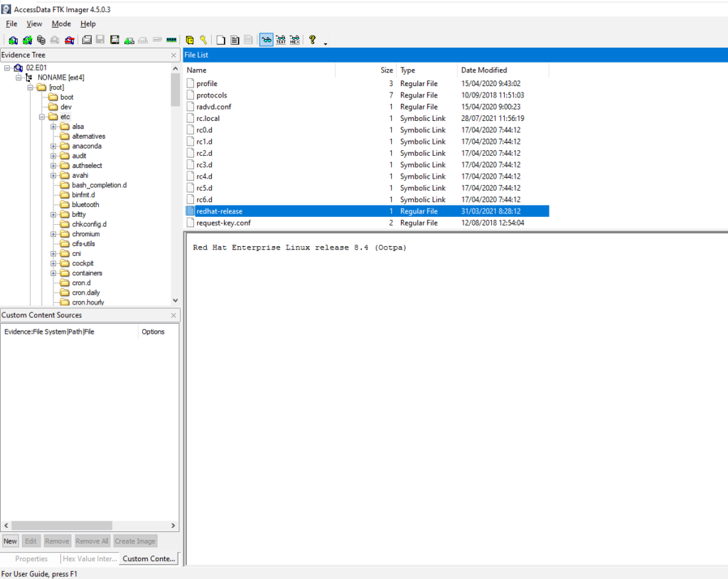
Task: Open the Mode menu
Action: click(x=61, y=23)
